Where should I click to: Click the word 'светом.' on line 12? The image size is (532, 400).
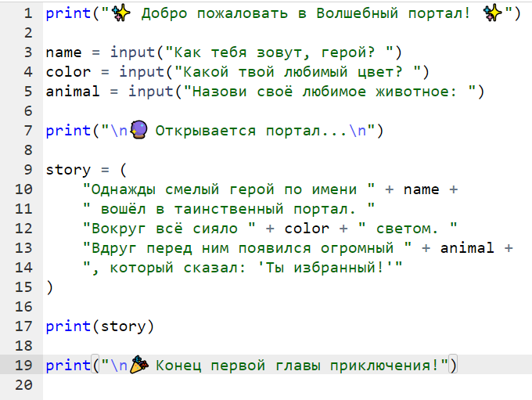pyautogui.click(x=407, y=229)
